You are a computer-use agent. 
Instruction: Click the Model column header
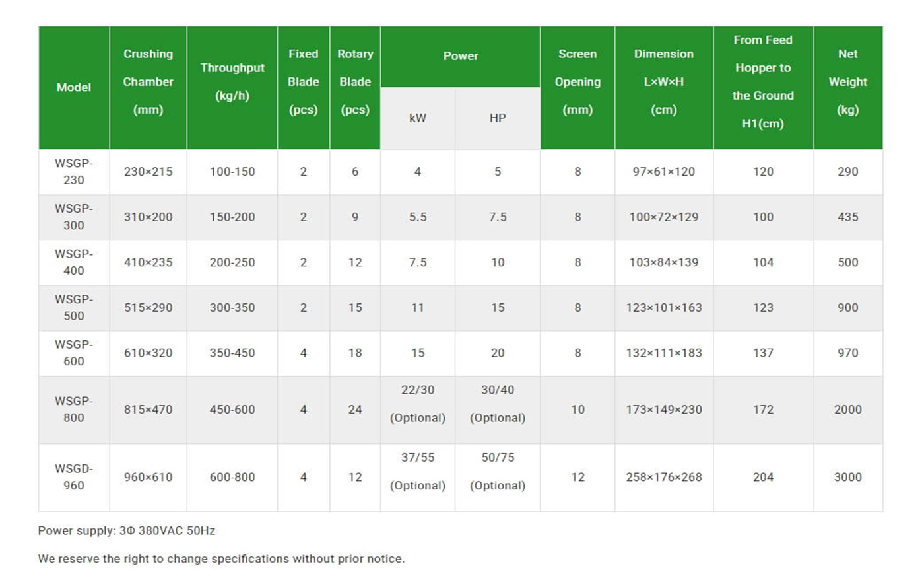(74, 87)
